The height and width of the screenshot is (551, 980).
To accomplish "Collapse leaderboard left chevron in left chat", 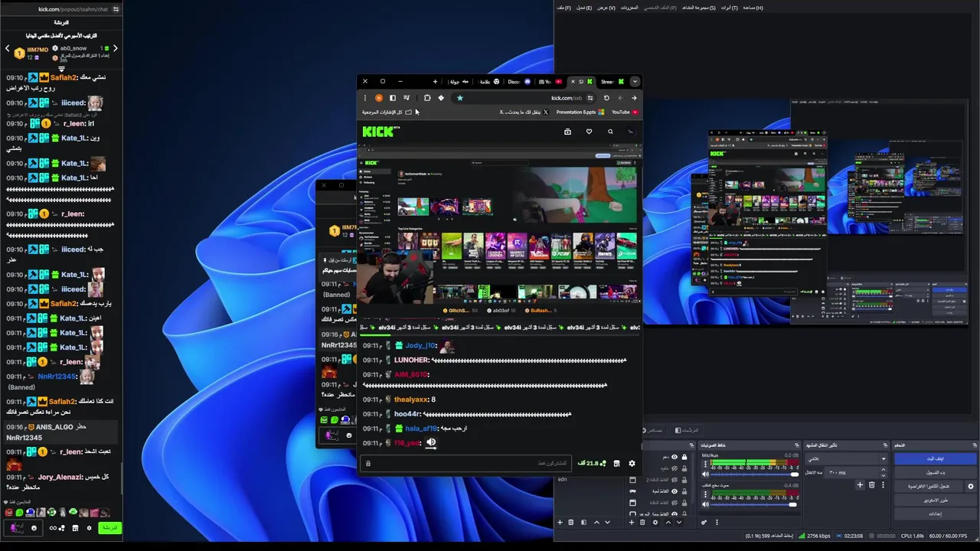I will point(7,48).
